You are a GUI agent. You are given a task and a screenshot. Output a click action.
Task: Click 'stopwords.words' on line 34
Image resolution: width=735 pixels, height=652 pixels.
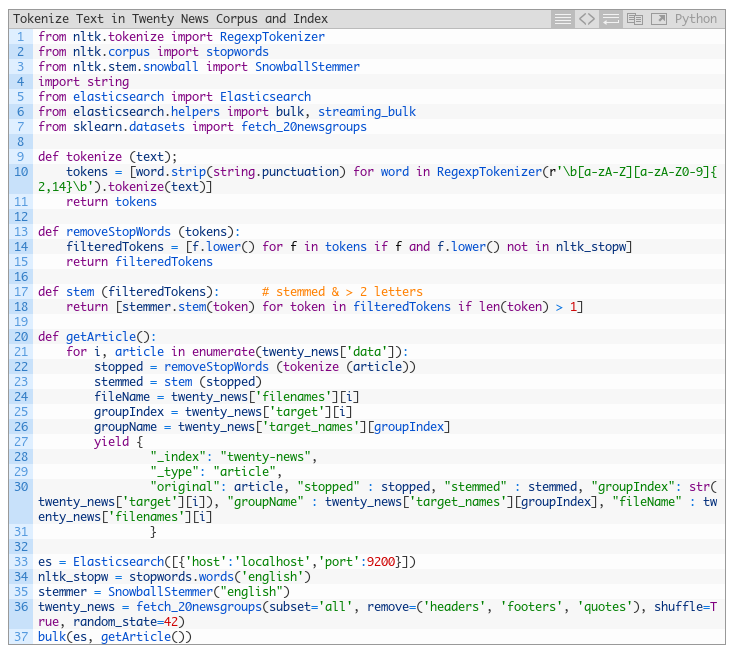181,577
